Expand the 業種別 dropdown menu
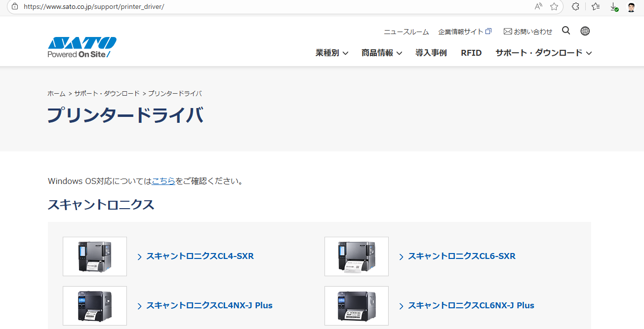Image resolution: width=644 pixels, height=329 pixels. click(x=331, y=53)
